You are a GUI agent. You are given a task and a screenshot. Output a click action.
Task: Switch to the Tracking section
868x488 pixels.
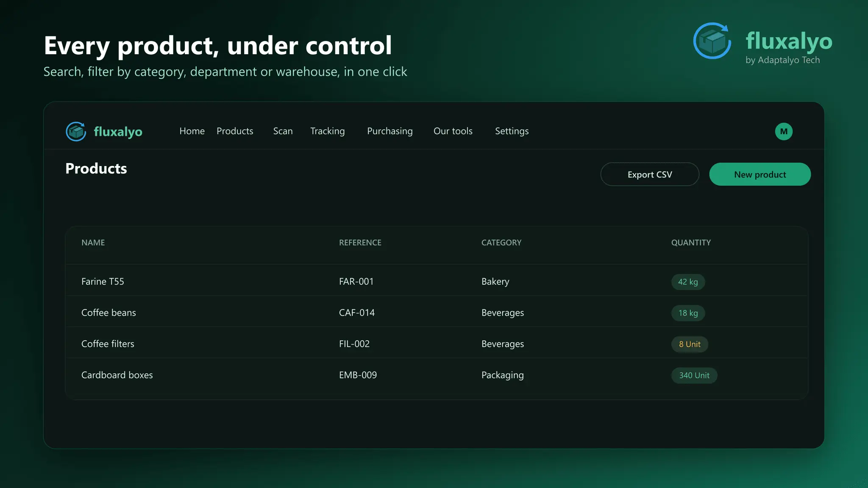328,131
